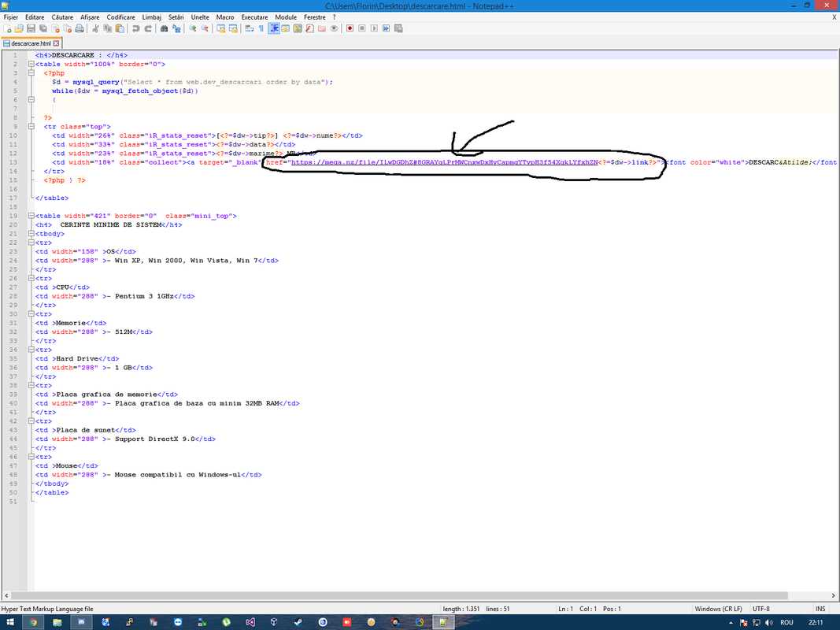
Task: Collapse the table fold marker on line 2
Action: (x=31, y=65)
